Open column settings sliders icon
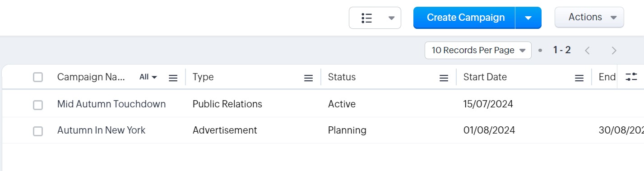This screenshot has height=171, width=644. pyautogui.click(x=631, y=77)
